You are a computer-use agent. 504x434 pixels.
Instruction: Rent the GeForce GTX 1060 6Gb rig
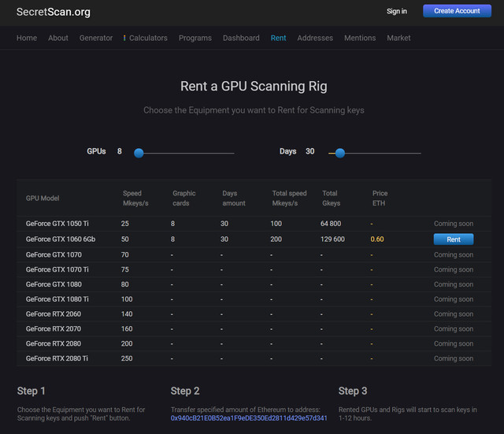[x=454, y=239]
